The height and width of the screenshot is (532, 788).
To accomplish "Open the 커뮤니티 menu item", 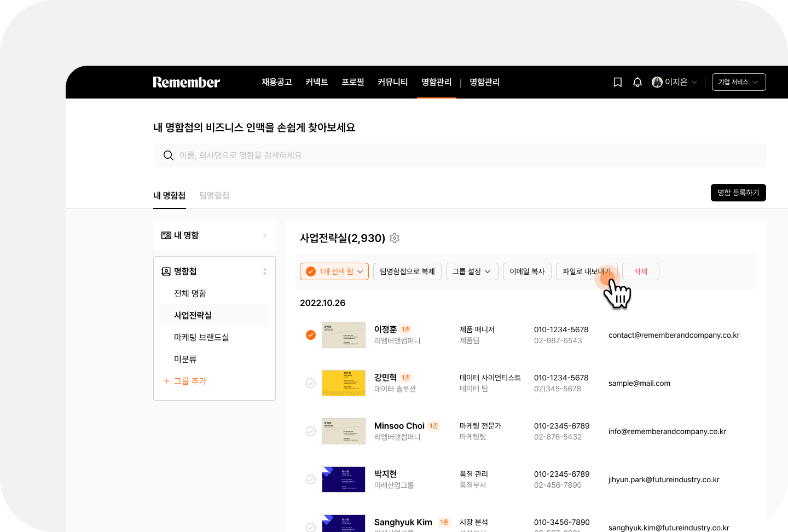I will [x=393, y=82].
